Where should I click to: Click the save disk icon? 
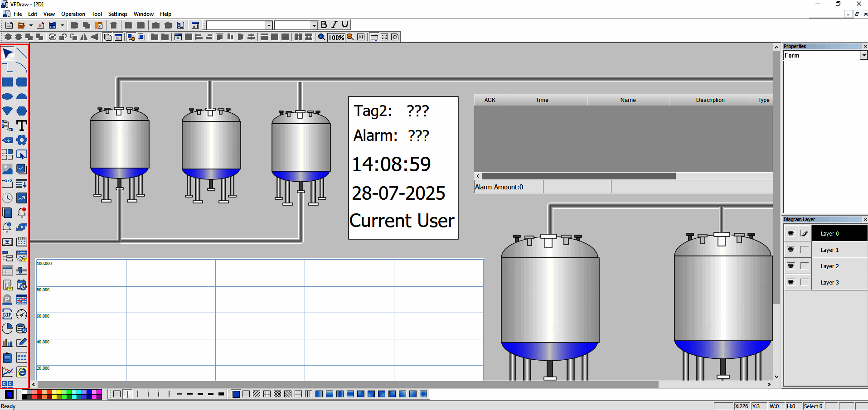pyautogui.click(x=53, y=25)
